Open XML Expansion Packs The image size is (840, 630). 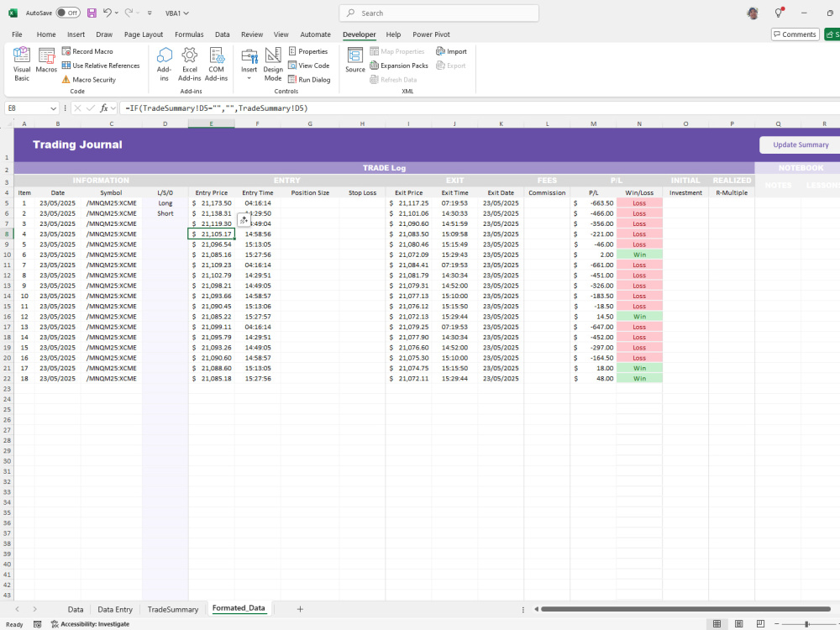click(x=399, y=66)
